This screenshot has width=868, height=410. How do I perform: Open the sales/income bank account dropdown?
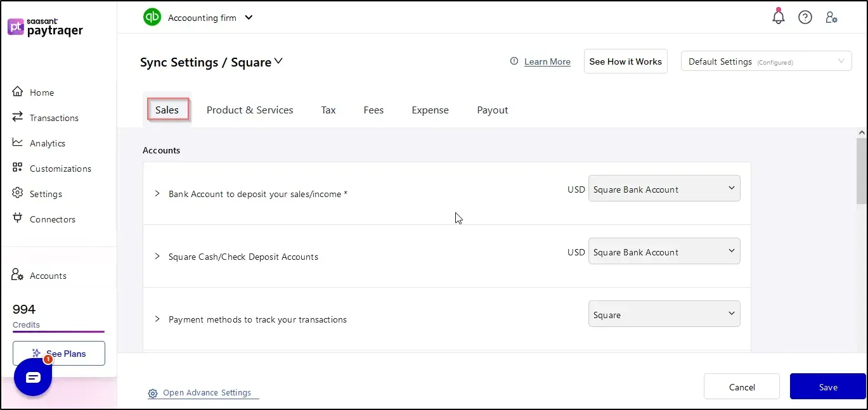664,189
